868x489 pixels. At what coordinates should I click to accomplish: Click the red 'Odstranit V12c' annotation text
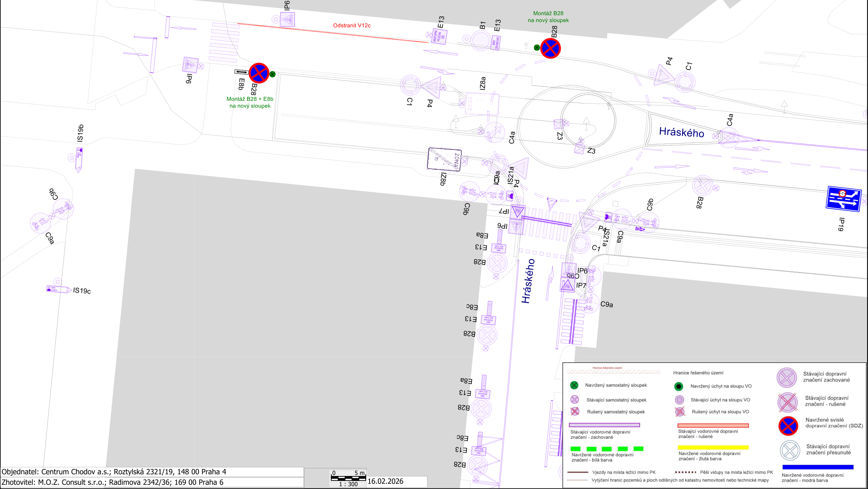[352, 26]
